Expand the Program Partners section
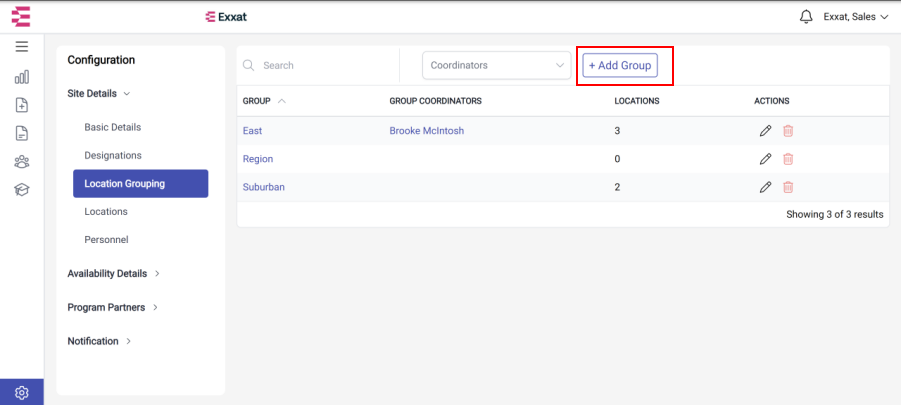 coord(113,308)
